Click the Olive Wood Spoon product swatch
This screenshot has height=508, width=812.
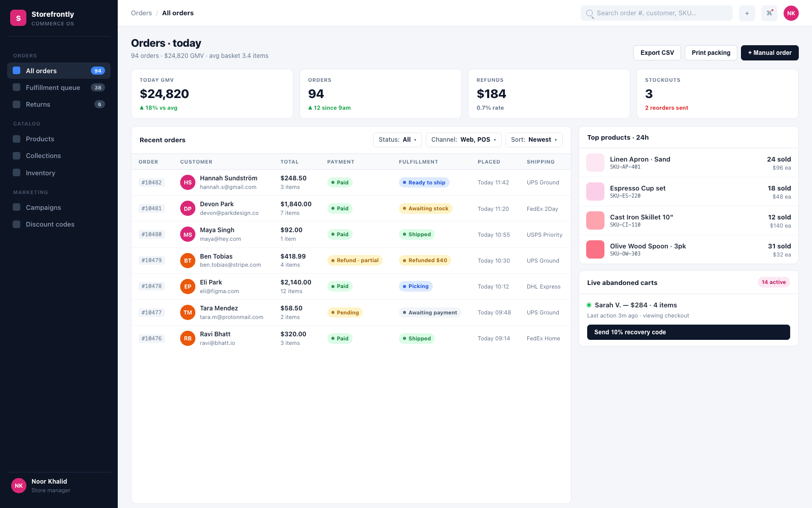point(595,249)
